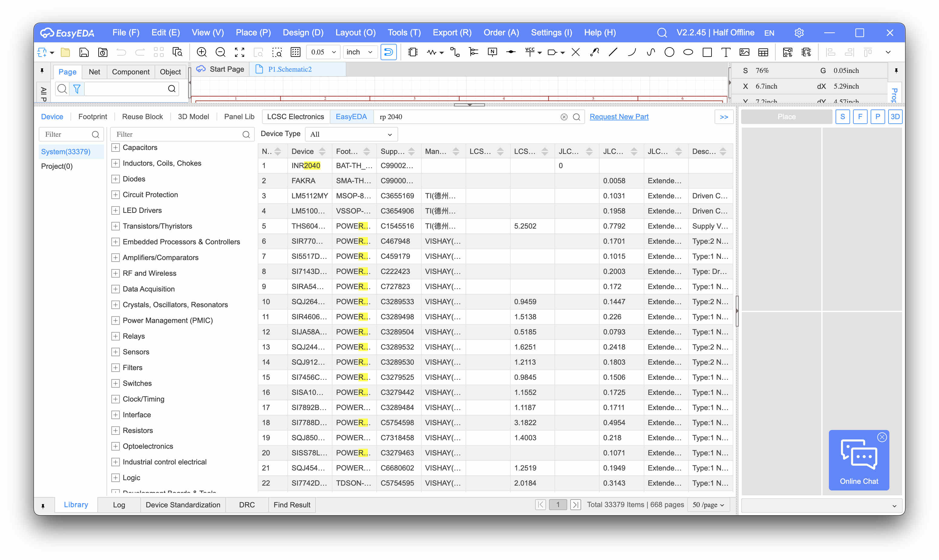Toggle the 3D preview button
Viewport: 939px width, 560px height.
coord(895,117)
